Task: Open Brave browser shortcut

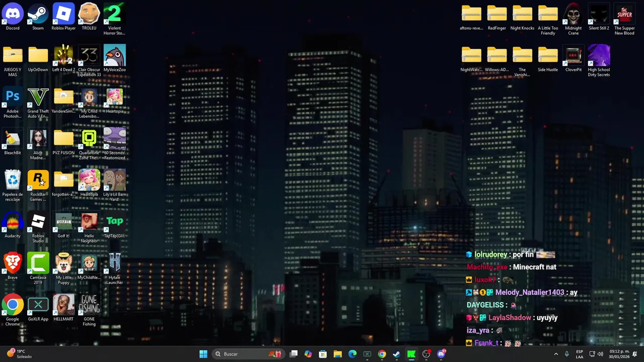Action: (x=13, y=267)
